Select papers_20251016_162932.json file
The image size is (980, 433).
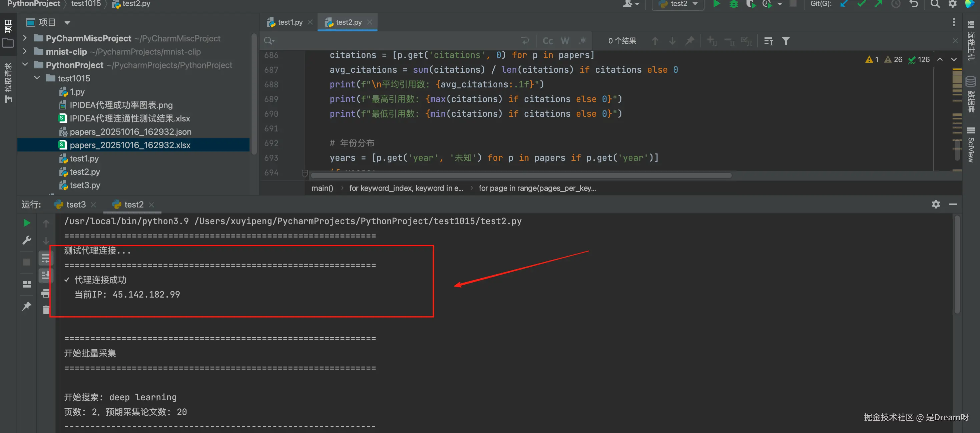(130, 132)
